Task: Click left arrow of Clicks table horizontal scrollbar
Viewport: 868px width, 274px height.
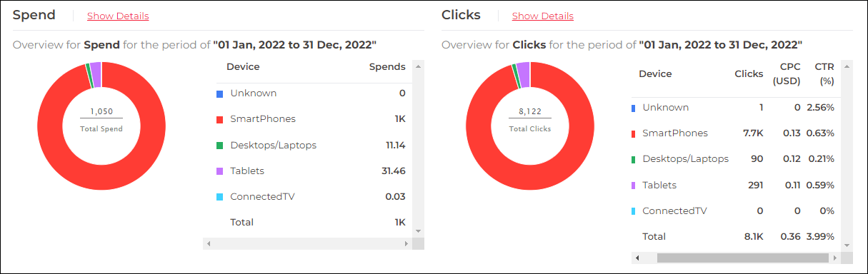Action: coord(637,258)
